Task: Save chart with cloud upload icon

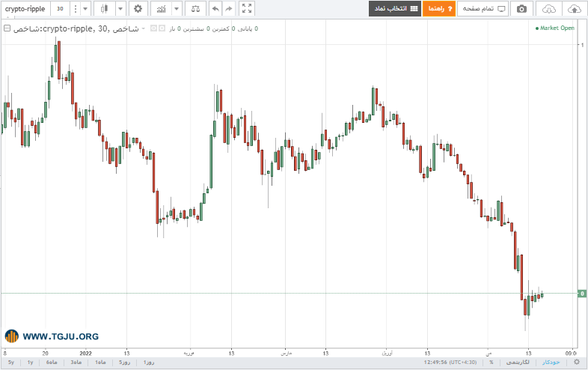Action: click(x=575, y=9)
